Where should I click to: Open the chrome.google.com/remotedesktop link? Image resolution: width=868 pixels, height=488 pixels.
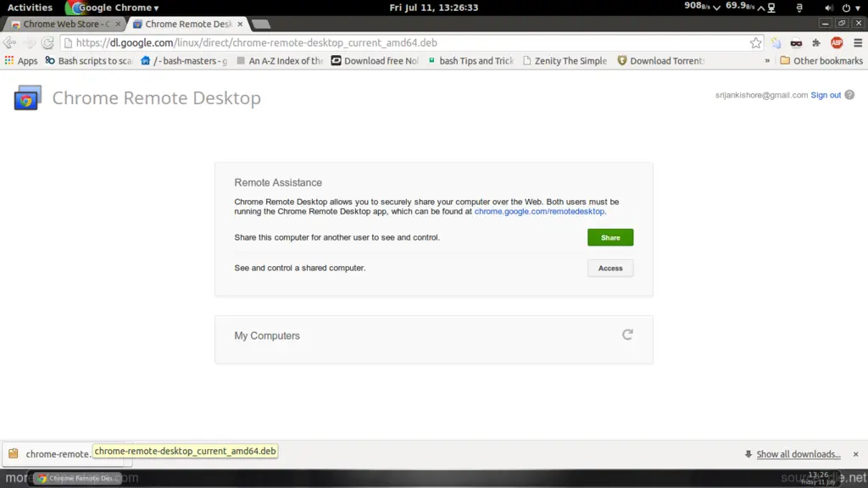[x=539, y=211]
